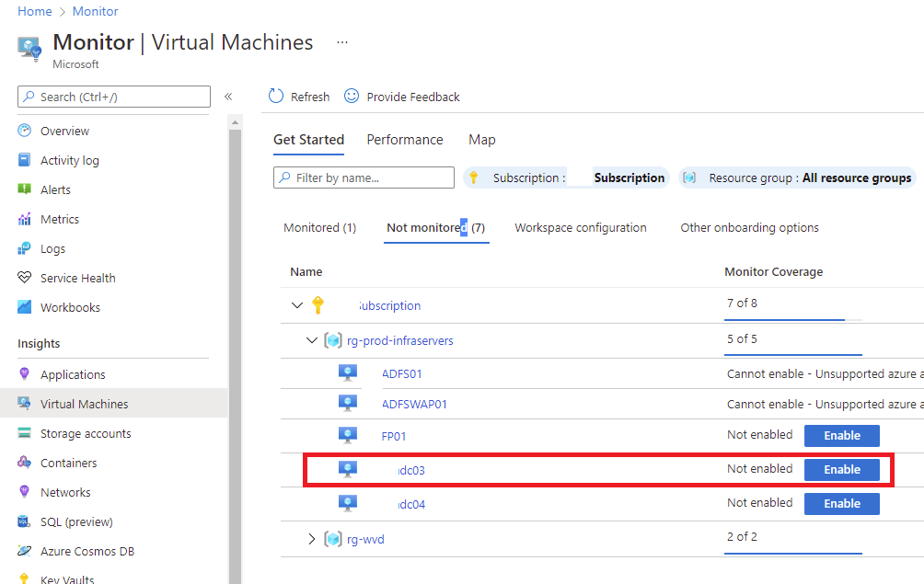Viewport: 924px width, 584px height.
Task: Click the Networks lightbulb icon
Action: 24,492
